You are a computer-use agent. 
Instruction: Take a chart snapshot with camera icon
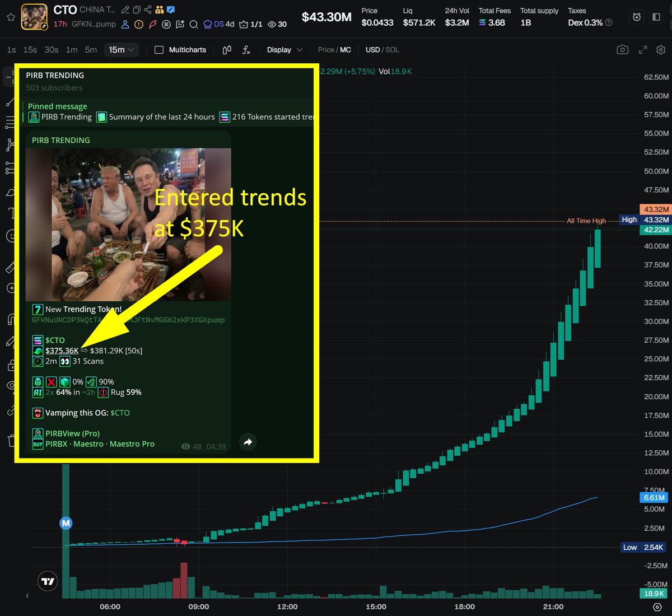click(622, 50)
